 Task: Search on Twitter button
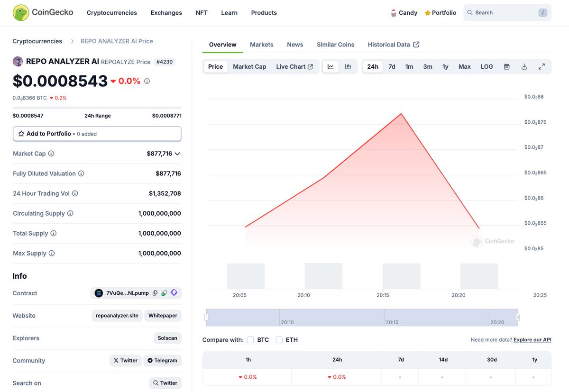(x=165, y=383)
